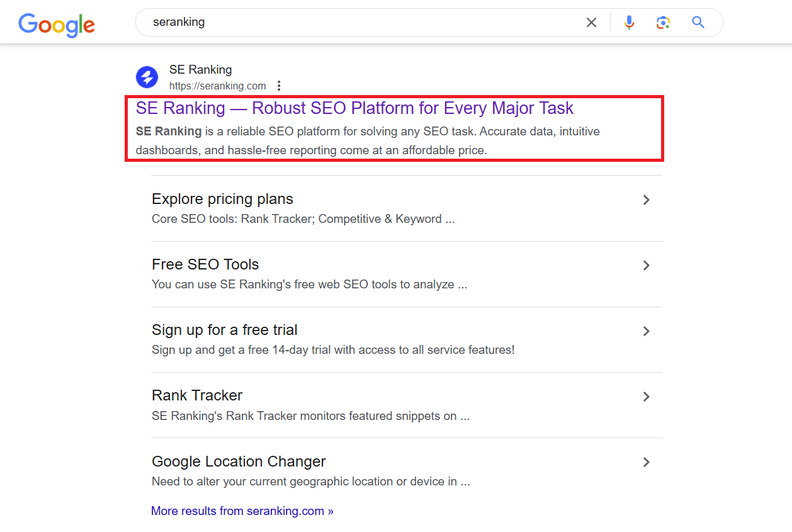Image resolution: width=792 pixels, height=532 pixels.
Task: Click the Google Location Changer chevron
Action: pyautogui.click(x=646, y=462)
